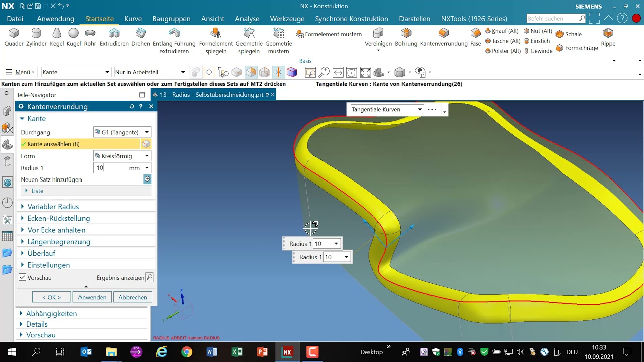This screenshot has height=362, width=644.
Task: Open the Form Kreisförmig dropdown
Action: (x=122, y=156)
